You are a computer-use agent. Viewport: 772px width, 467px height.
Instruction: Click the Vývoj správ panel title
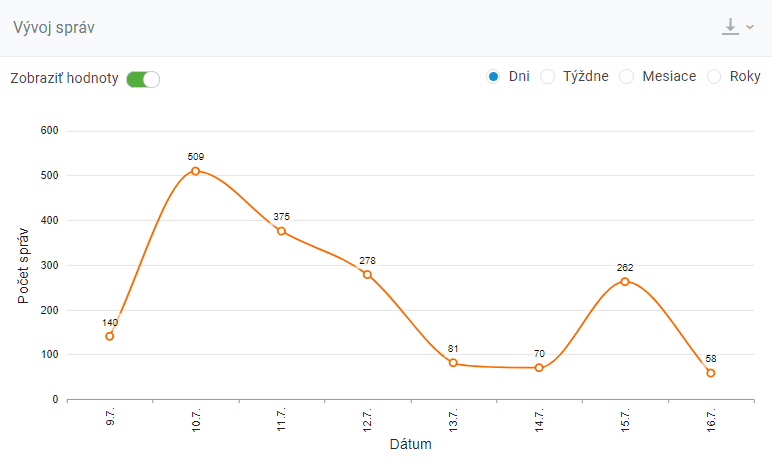[54, 28]
